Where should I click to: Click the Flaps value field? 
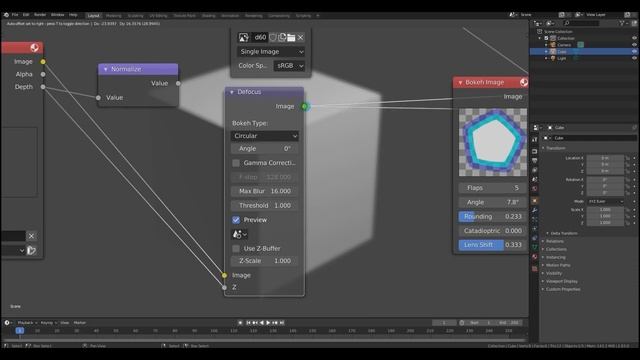(x=492, y=188)
